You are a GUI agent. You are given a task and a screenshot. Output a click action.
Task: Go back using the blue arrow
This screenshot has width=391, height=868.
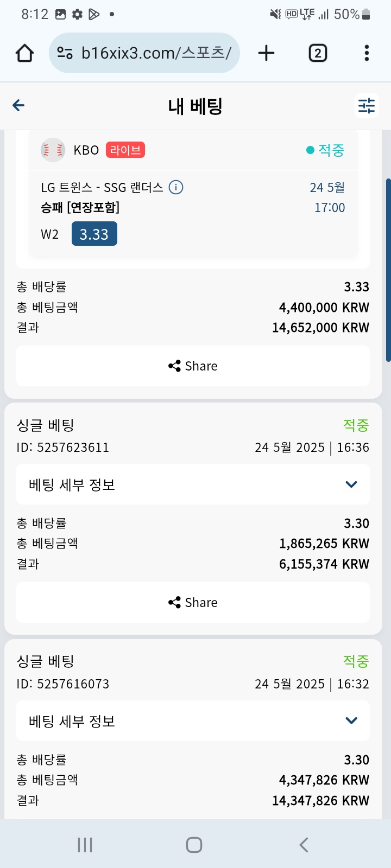(18, 105)
